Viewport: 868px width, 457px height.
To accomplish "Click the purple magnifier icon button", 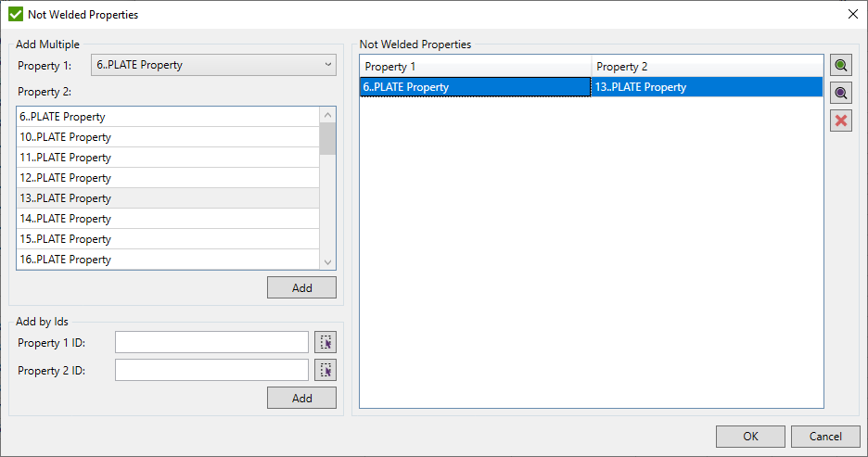I will tap(841, 93).
